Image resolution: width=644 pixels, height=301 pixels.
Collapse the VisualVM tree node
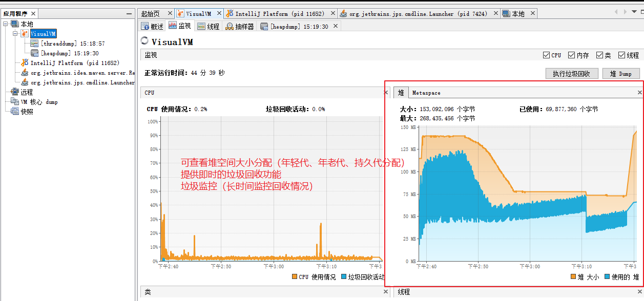click(15, 34)
